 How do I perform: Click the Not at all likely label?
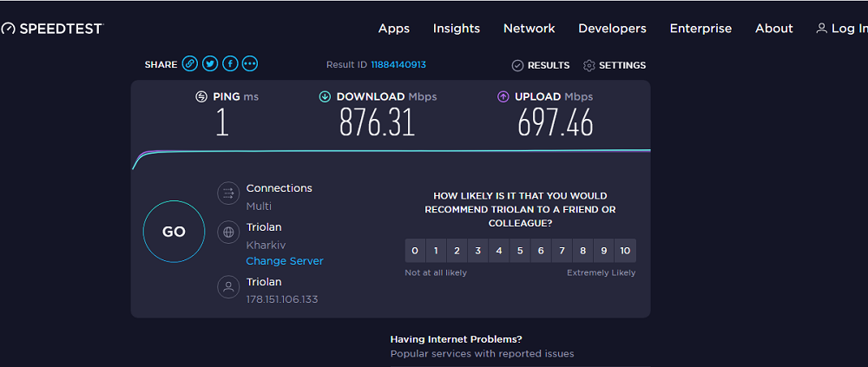pyautogui.click(x=436, y=272)
